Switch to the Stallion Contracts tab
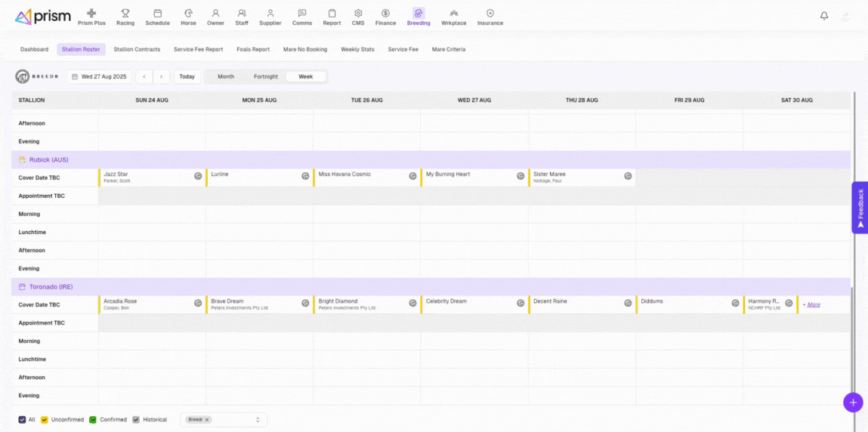The image size is (868, 432). 137,49
